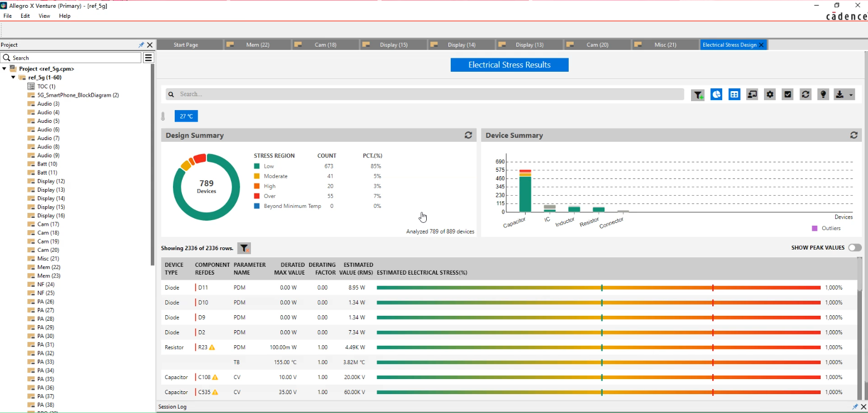Open the export dropdown arrow
Image resolution: width=868 pixels, height=413 pixels.
tap(851, 95)
